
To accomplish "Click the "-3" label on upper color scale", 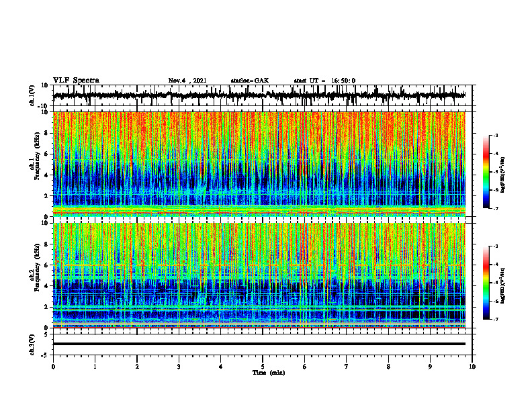I will [495, 135].
